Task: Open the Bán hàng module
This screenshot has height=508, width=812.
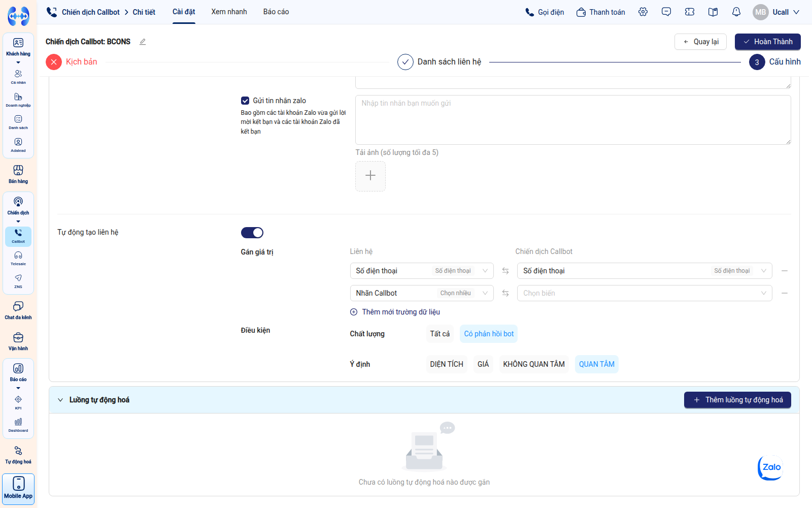Action: [18, 174]
